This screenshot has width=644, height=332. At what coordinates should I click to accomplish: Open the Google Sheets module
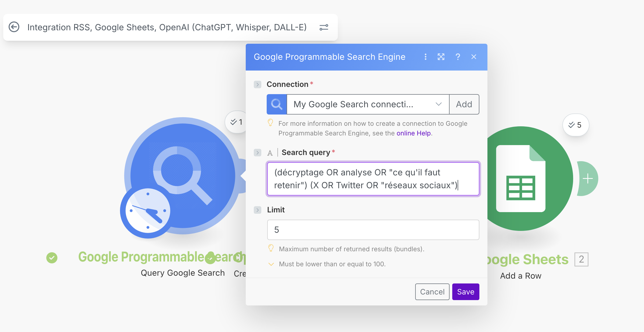click(x=521, y=179)
